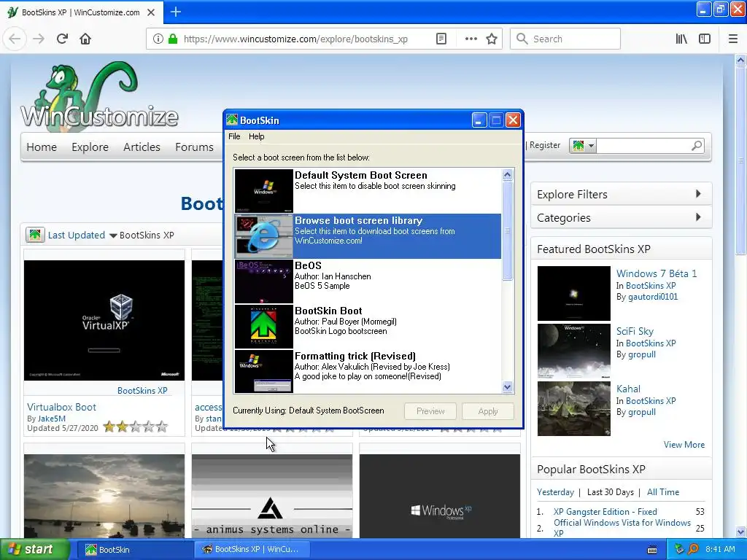This screenshot has height=560, width=747.
Task: Click BootSkin icon beside Last Updated
Action: 35,235
